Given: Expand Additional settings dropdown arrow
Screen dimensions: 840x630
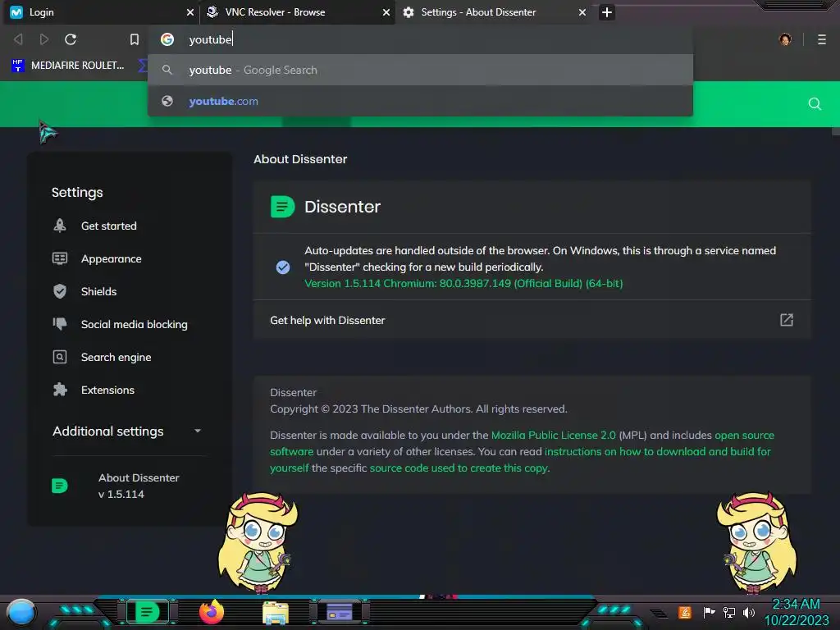Looking at the screenshot, I should point(197,431).
